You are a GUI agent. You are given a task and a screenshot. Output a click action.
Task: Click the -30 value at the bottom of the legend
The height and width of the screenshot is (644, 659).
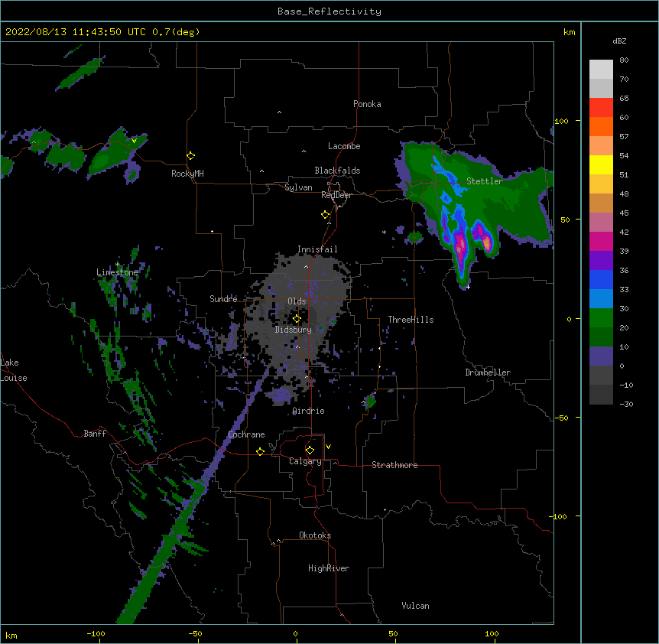(626, 404)
